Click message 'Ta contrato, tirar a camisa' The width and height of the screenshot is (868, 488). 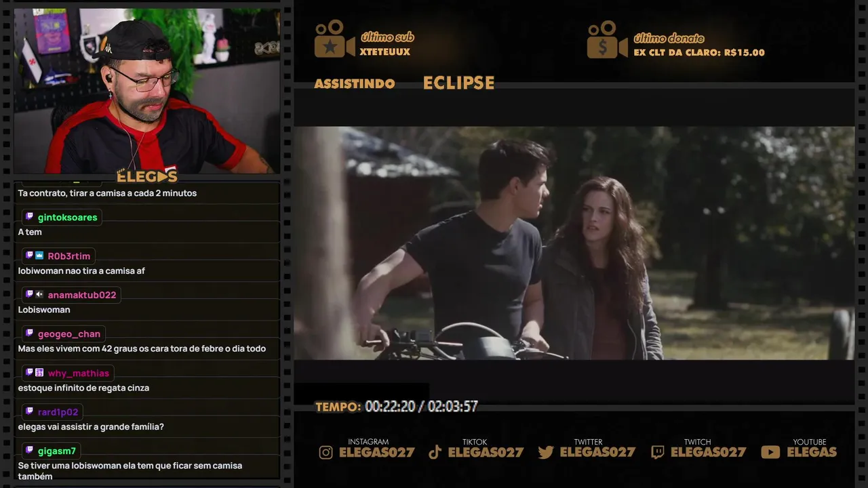[x=107, y=193]
